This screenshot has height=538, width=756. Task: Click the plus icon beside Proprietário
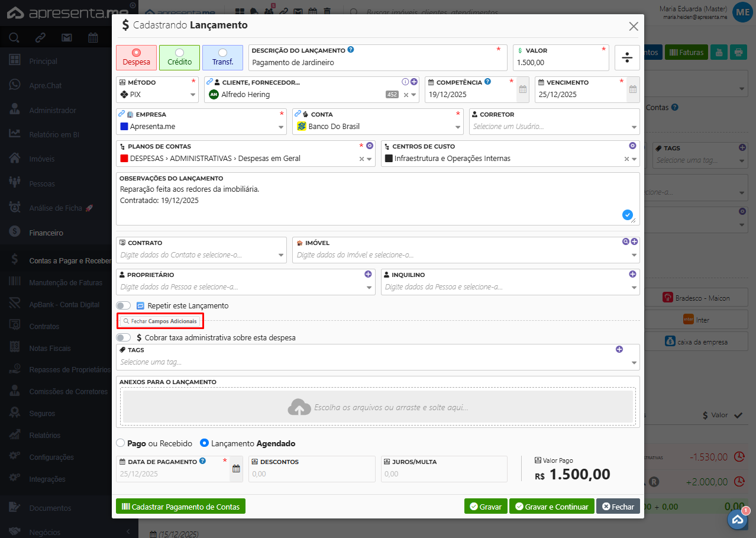point(368,274)
